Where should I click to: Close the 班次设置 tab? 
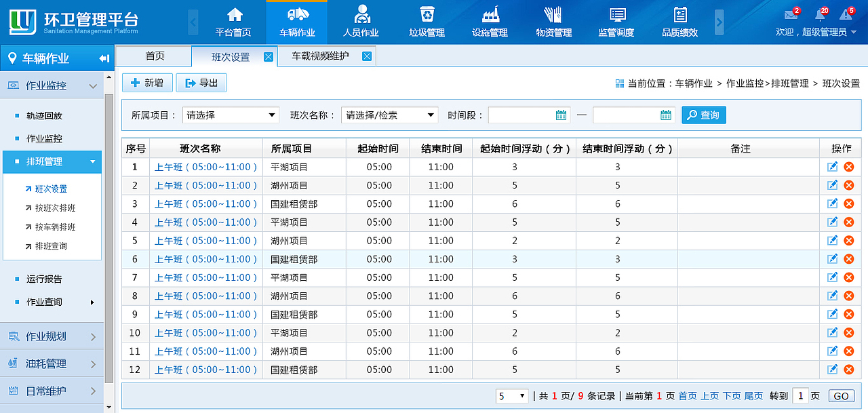269,57
